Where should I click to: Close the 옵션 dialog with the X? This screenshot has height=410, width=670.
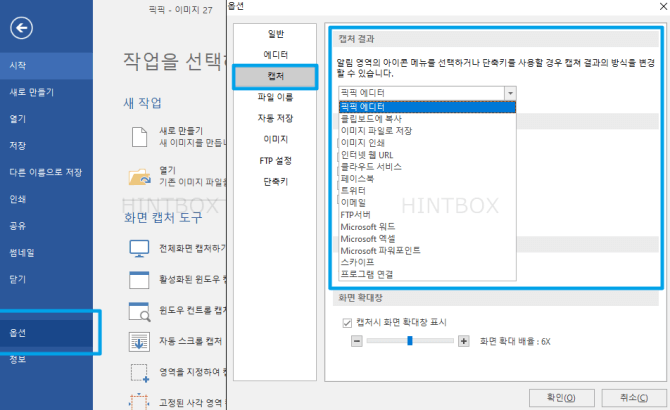pos(664,6)
